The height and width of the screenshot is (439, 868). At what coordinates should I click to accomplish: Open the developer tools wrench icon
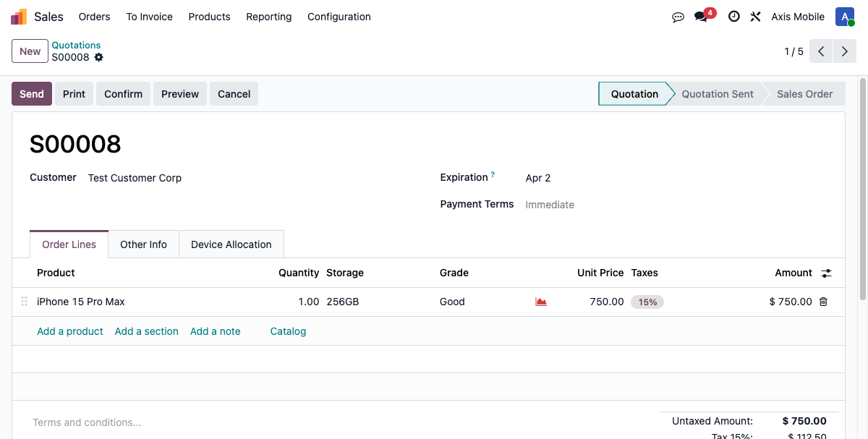[x=755, y=17]
